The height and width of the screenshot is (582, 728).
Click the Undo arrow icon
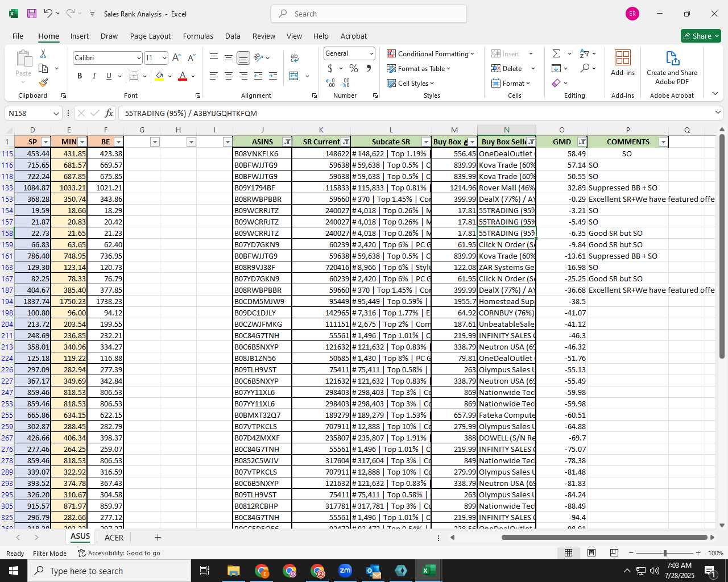pos(48,14)
